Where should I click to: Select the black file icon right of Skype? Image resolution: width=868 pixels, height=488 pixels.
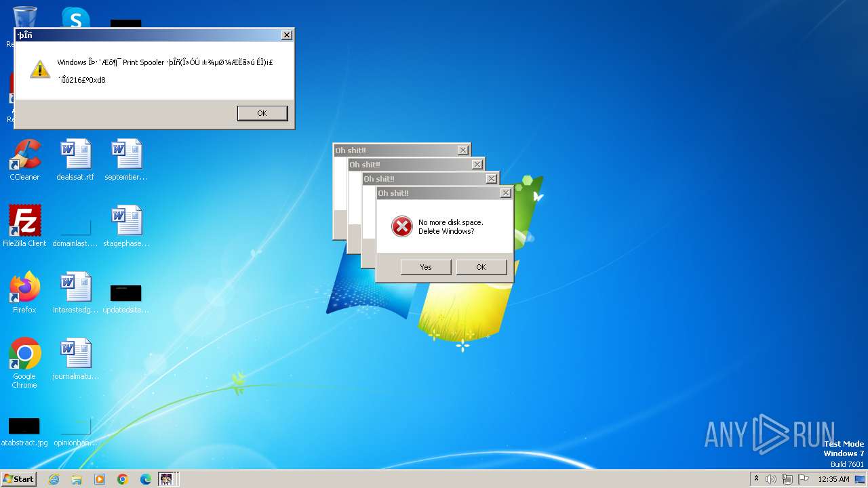point(126,24)
